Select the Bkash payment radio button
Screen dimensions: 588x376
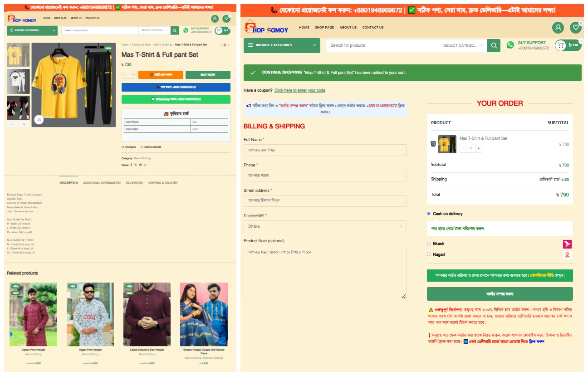point(429,244)
